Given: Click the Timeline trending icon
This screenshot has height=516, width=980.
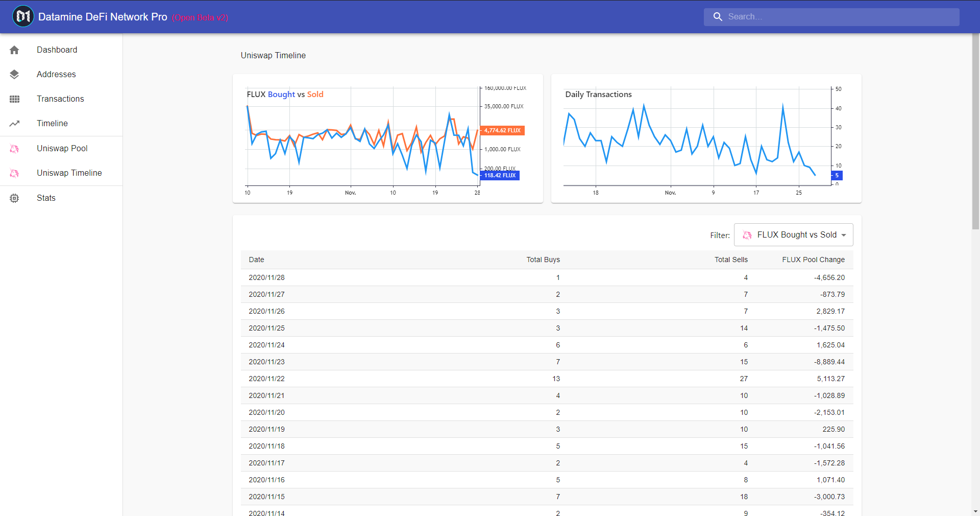Looking at the screenshot, I should [14, 124].
